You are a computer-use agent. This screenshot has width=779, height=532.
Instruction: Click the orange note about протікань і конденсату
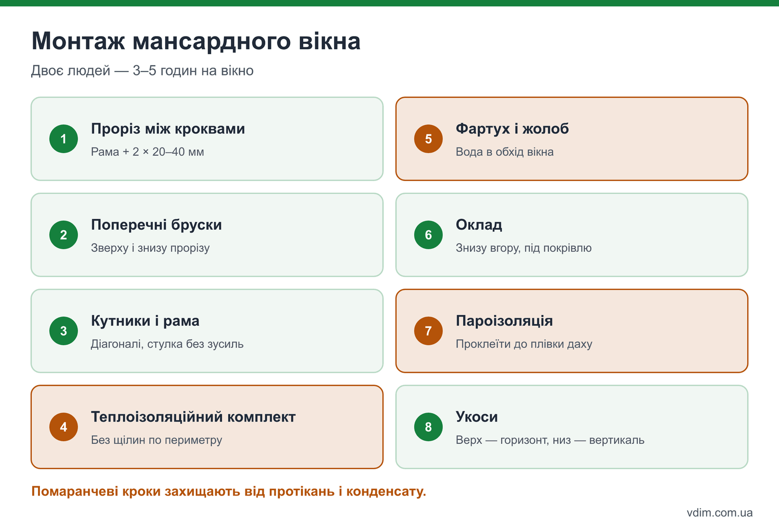coord(229,492)
